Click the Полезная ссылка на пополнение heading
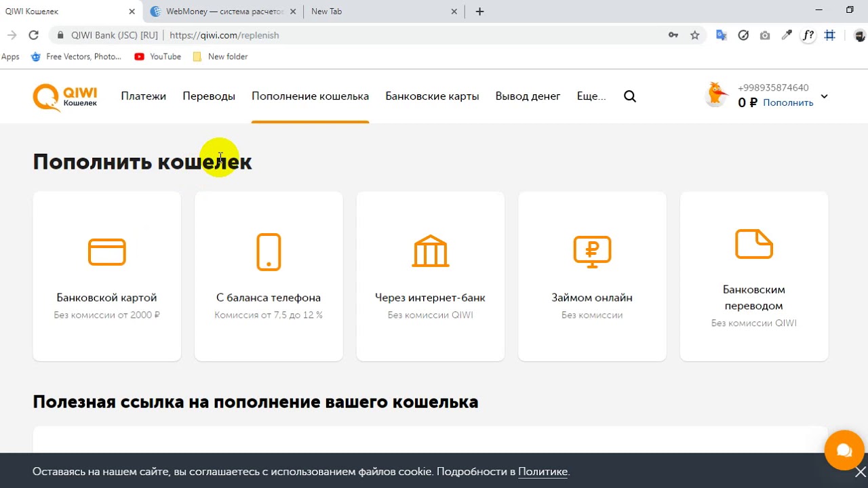This screenshot has width=868, height=488. pos(256,402)
